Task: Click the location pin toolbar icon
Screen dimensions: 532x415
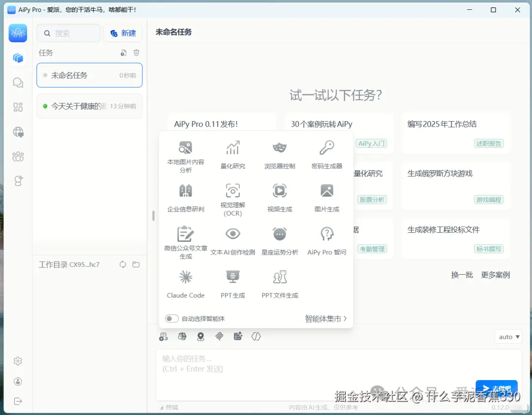Action: click(x=201, y=336)
